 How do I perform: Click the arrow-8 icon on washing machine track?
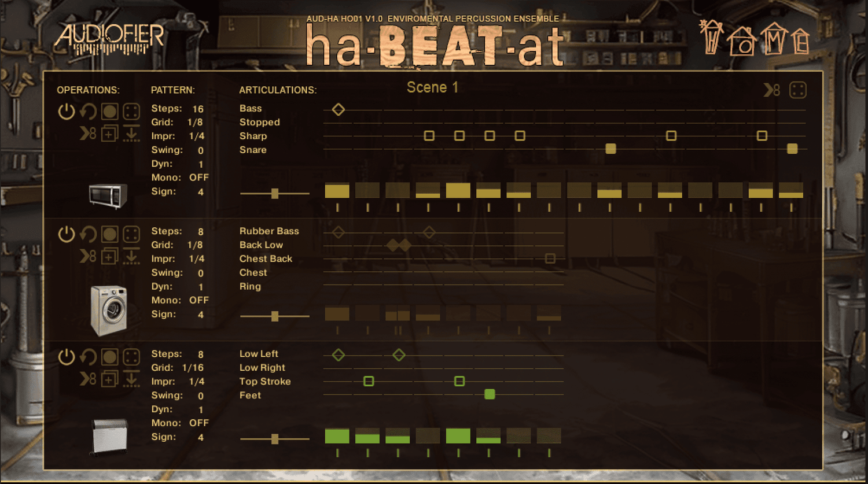(x=88, y=256)
